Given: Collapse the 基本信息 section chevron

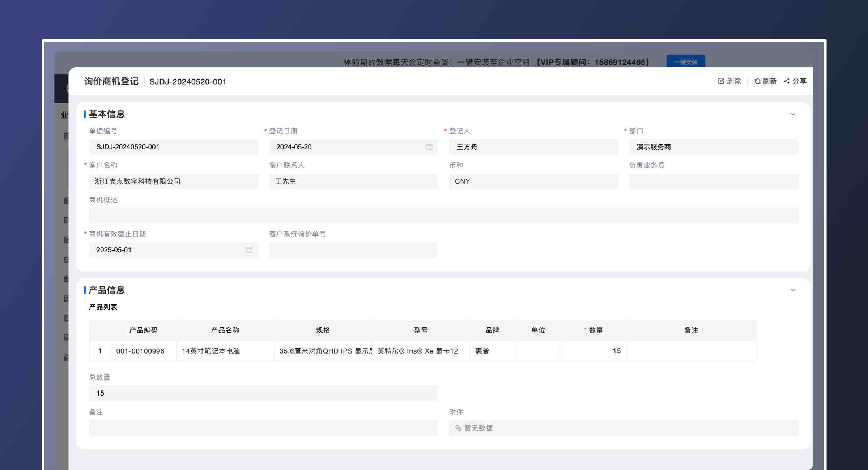Looking at the screenshot, I should [x=793, y=114].
